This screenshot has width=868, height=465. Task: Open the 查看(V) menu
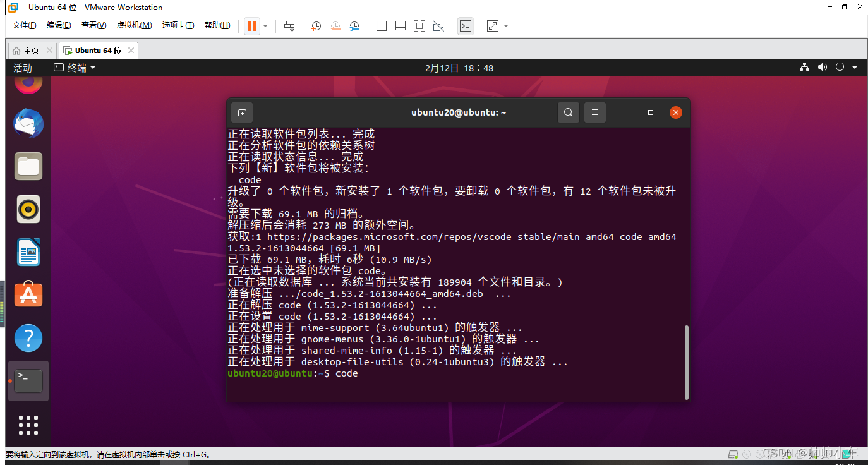click(x=93, y=25)
